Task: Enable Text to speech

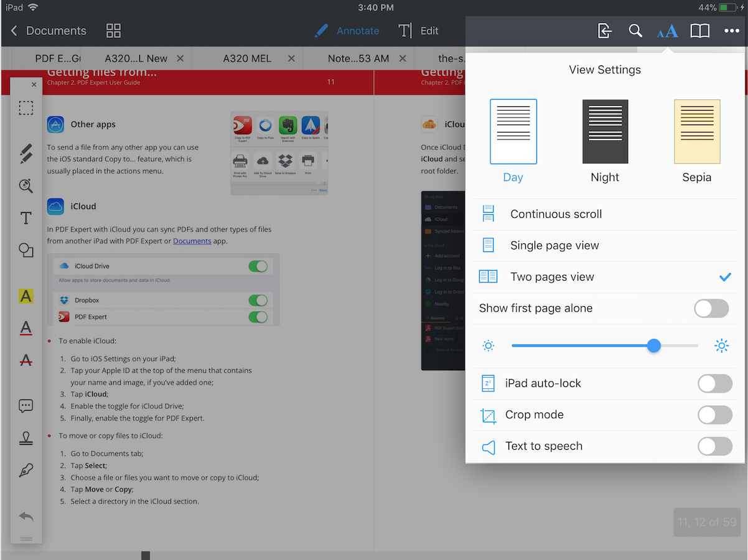Action: click(715, 446)
